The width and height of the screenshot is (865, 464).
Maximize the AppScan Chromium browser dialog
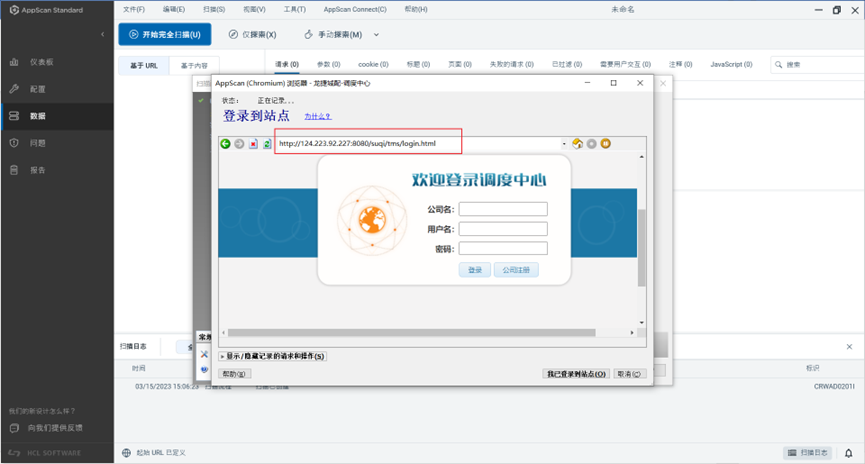(613, 83)
